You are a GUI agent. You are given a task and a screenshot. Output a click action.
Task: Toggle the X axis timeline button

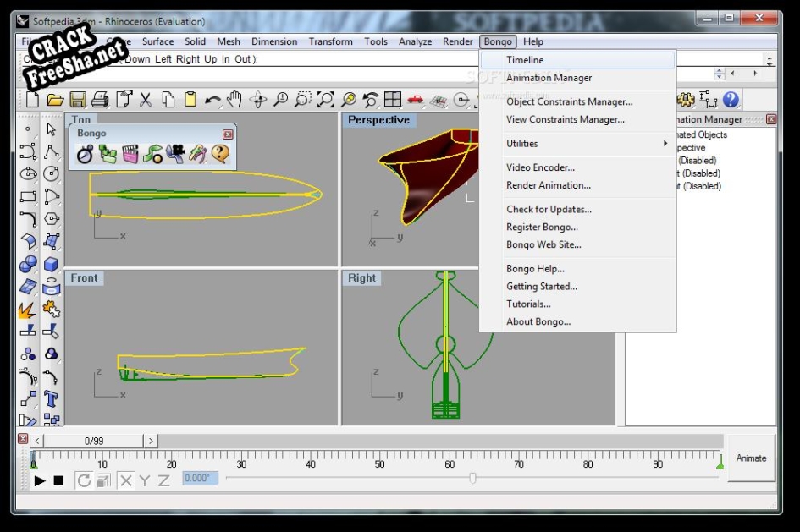click(x=126, y=480)
